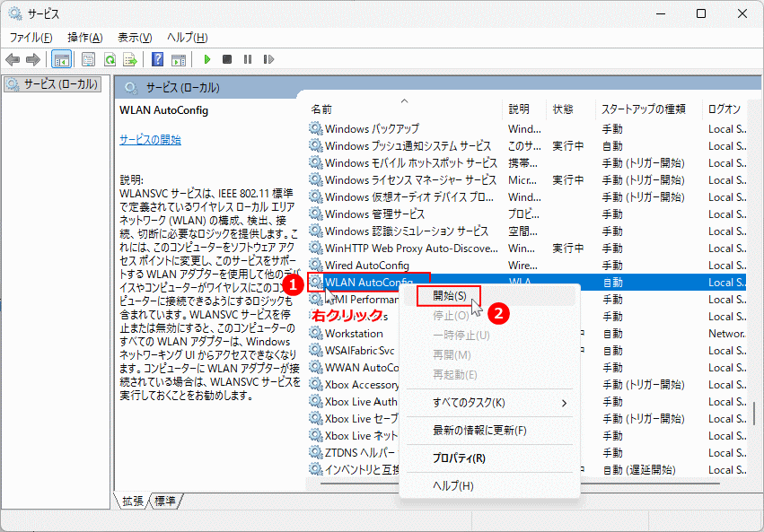Viewport: 764px width, 532px height.
Task: Choose 最新の情報に更新(F) in context menu
Action: 489,431
